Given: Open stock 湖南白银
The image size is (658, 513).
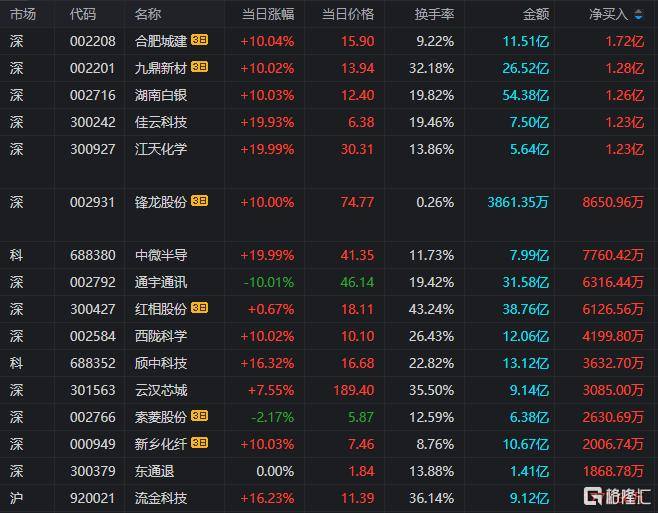Looking at the screenshot, I should click(x=160, y=94).
